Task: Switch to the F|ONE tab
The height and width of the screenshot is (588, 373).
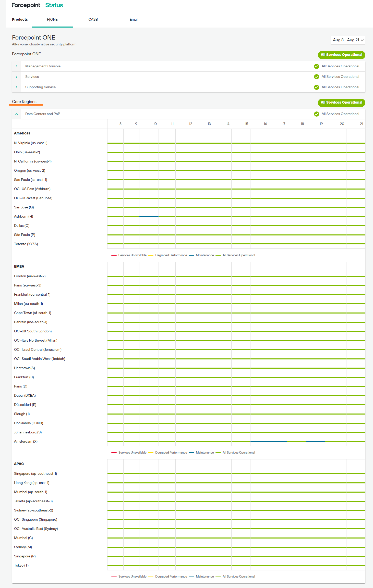Action: tap(52, 20)
